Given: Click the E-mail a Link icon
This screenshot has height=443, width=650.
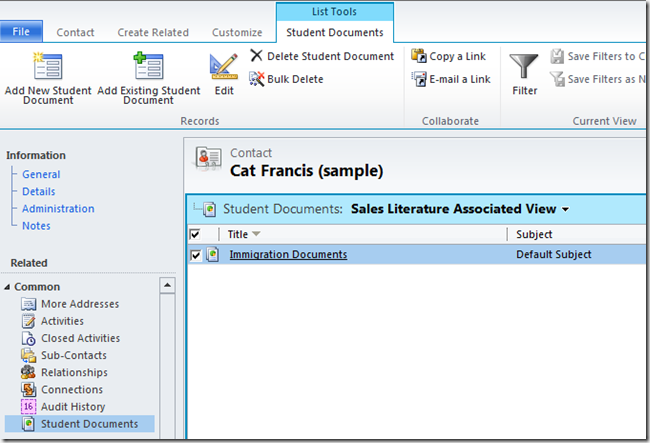Looking at the screenshot, I should 419,79.
